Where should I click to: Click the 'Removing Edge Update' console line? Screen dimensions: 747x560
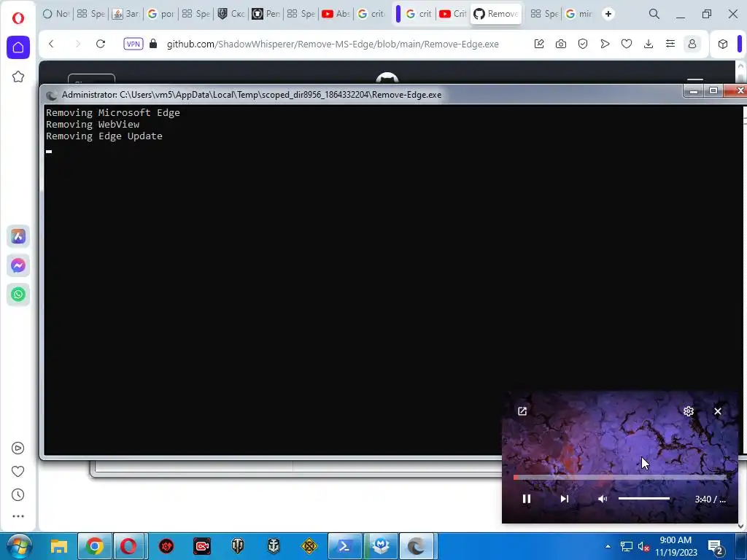pyautogui.click(x=104, y=136)
